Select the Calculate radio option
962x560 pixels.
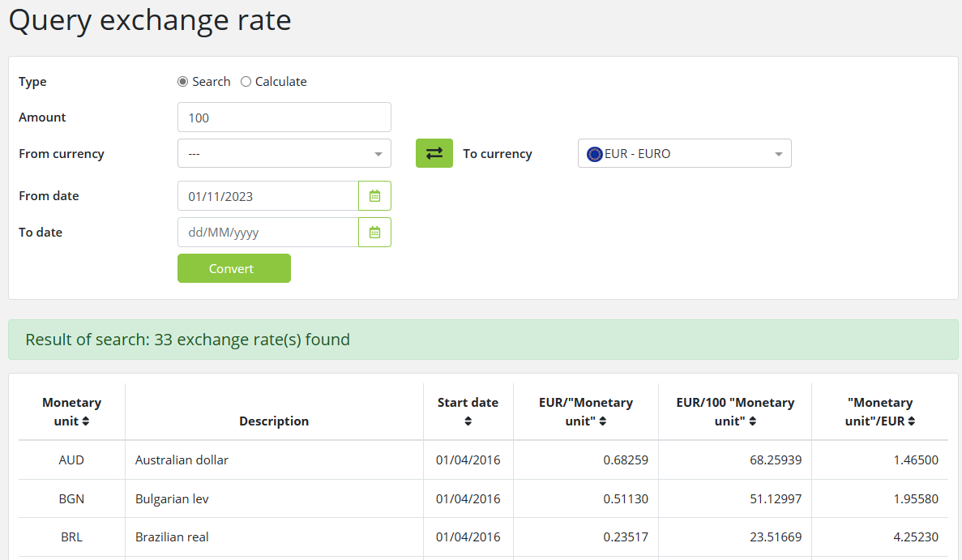point(246,82)
